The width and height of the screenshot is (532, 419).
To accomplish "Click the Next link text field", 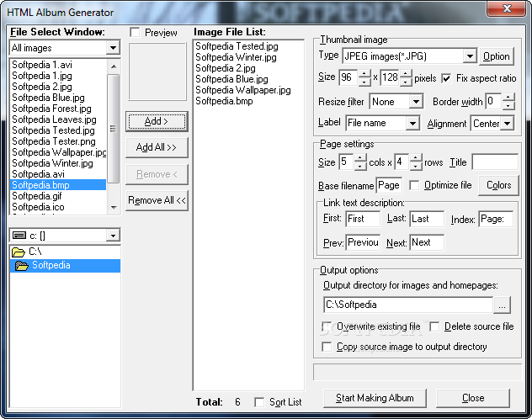I will click(x=427, y=242).
